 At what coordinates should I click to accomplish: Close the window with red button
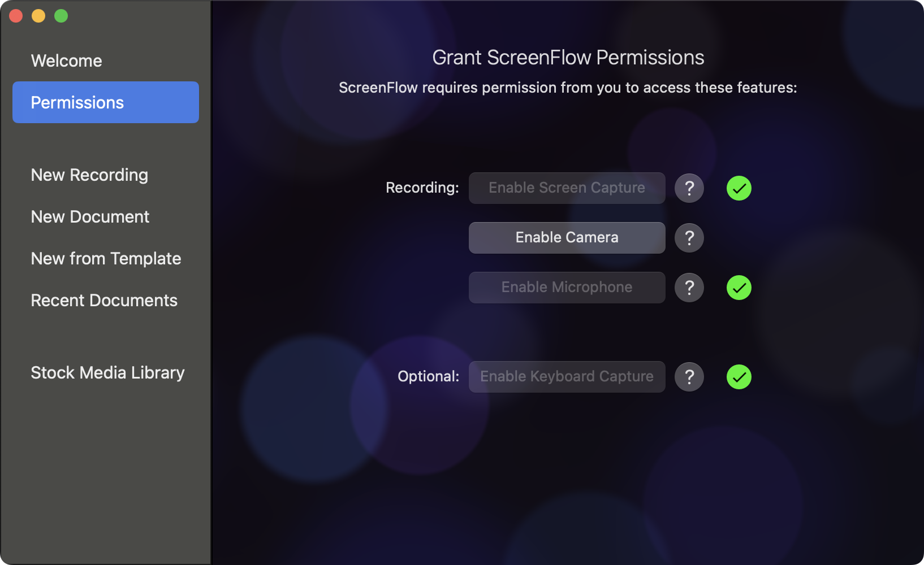[16, 16]
